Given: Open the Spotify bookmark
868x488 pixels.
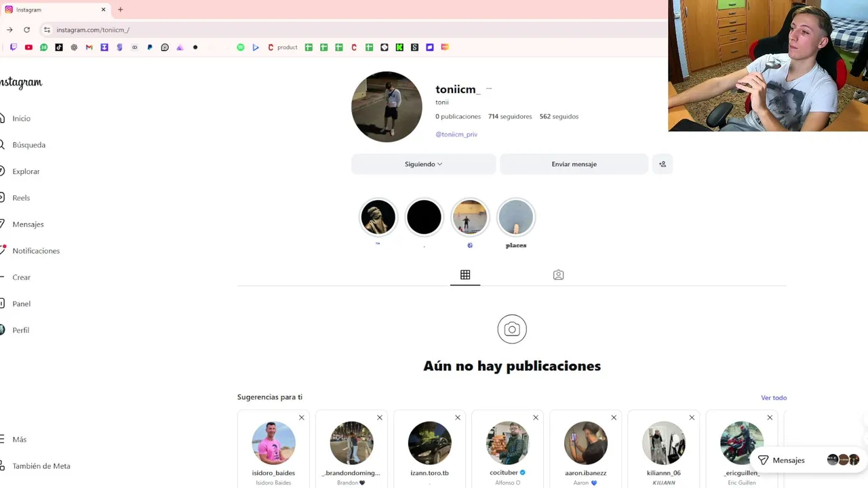Looking at the screenshot, I should (x=241, y=47).
